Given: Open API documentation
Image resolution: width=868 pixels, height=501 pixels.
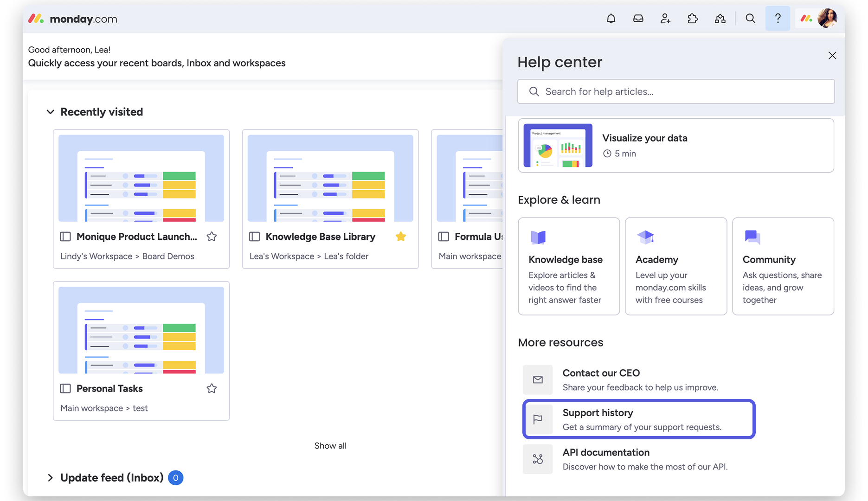Looking at the screenshot, I should (639, 459).
